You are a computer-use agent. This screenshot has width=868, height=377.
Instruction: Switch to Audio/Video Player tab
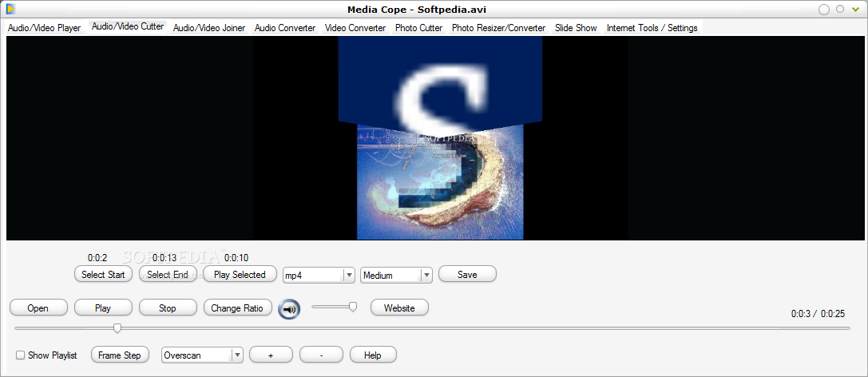pos(44,28)
